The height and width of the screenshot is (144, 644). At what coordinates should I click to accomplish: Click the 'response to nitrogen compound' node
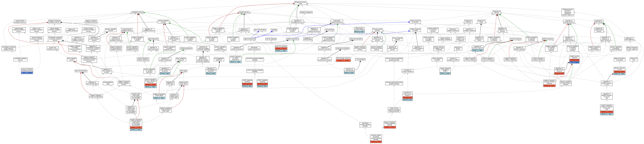click(x=469, y=30)
